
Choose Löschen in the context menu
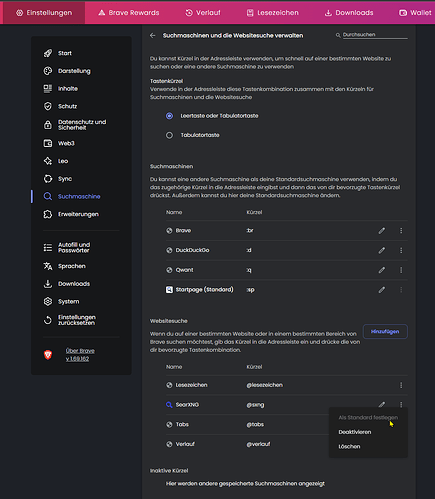pos(349,447)
